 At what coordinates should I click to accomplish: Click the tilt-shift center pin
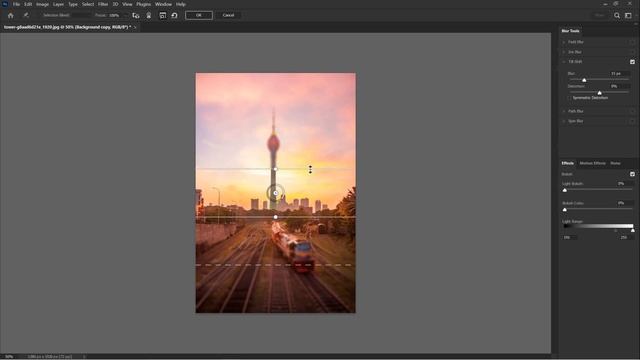tap(276, 193)
